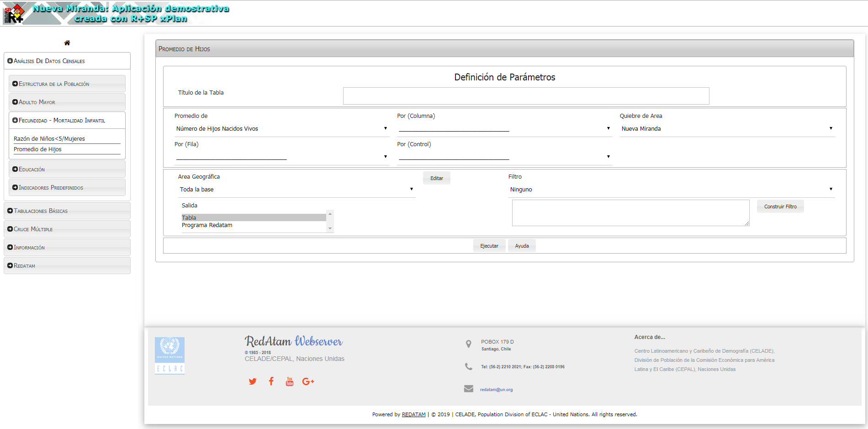Screen dimensions: 868x429
Task: Expand the Redatam sidebar menu
Action: (x=67, y=265)
